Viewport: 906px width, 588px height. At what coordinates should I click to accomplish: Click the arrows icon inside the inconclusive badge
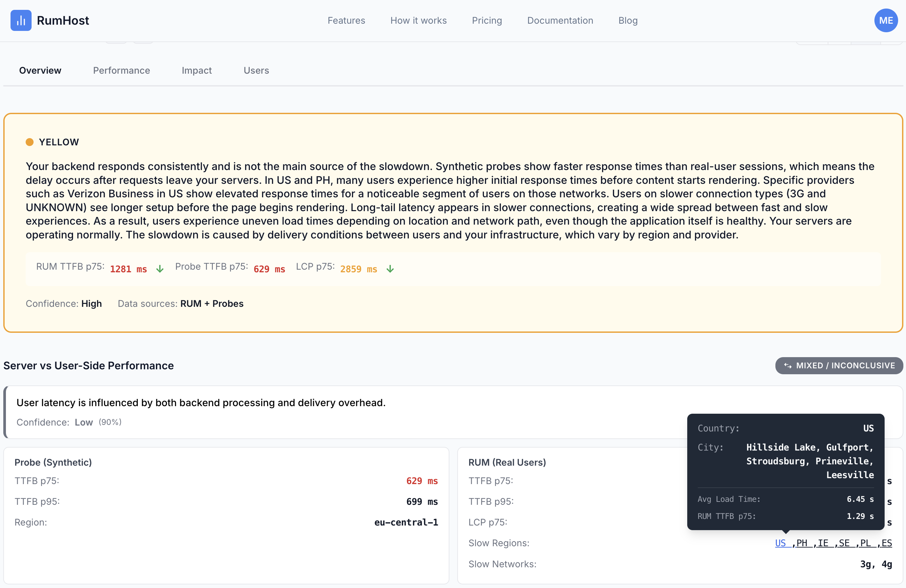click(788, 366)
